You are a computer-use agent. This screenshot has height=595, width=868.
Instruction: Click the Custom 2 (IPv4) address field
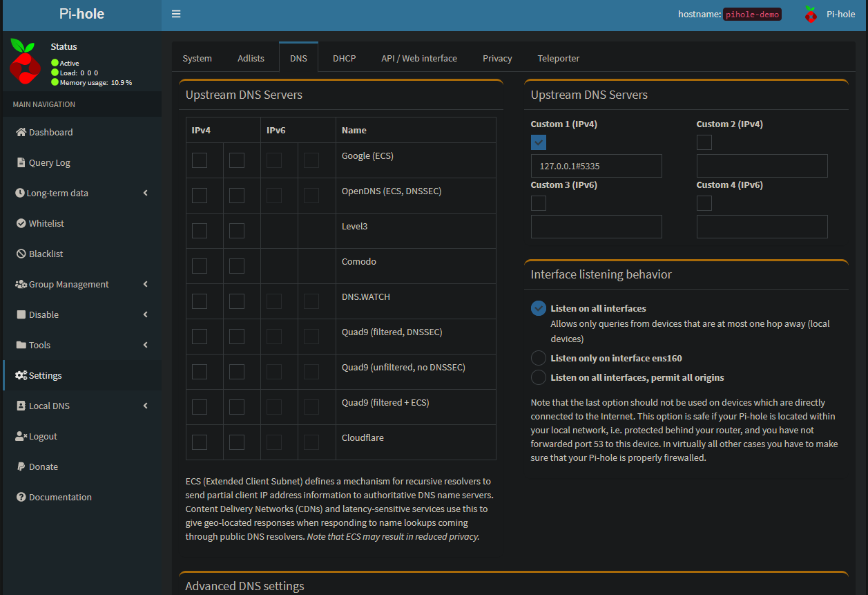[762, 166]
